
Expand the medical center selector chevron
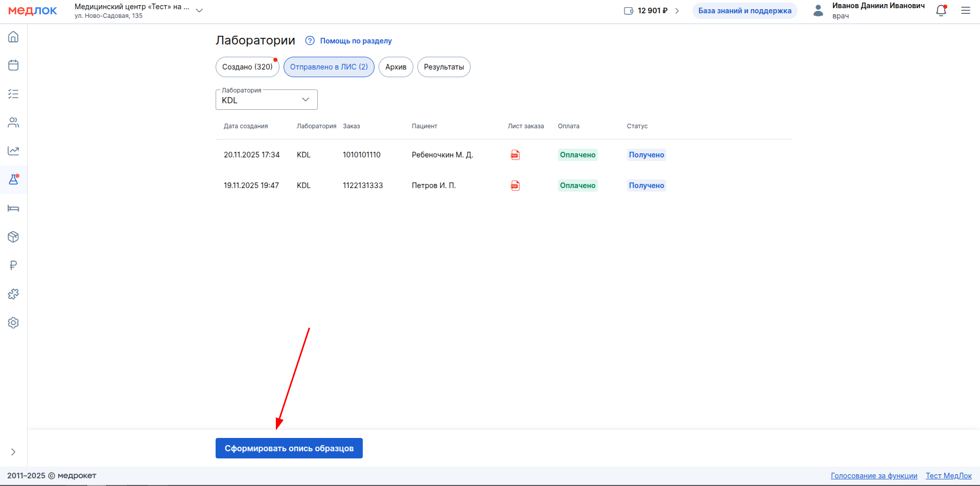coord(199,11)
